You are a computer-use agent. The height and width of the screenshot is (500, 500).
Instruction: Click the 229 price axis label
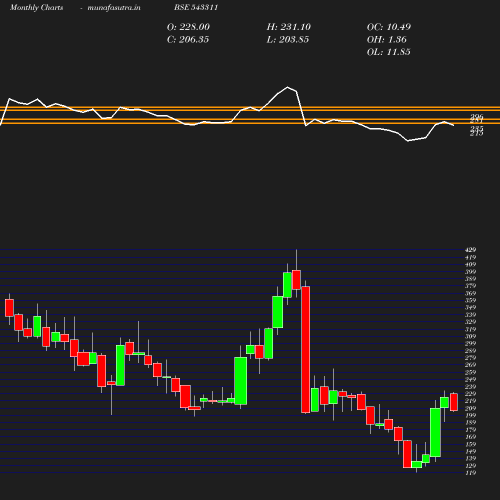coord(471,394)
